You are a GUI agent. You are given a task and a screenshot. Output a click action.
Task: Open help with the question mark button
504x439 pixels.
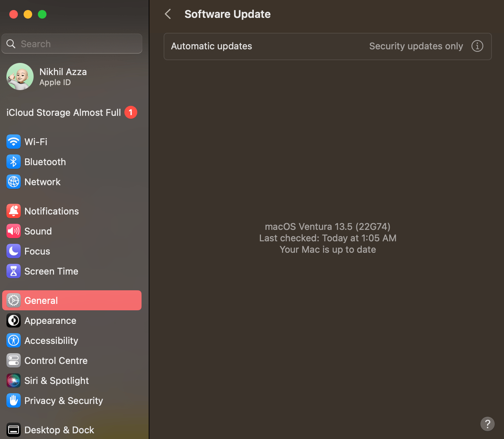point(488,424)
